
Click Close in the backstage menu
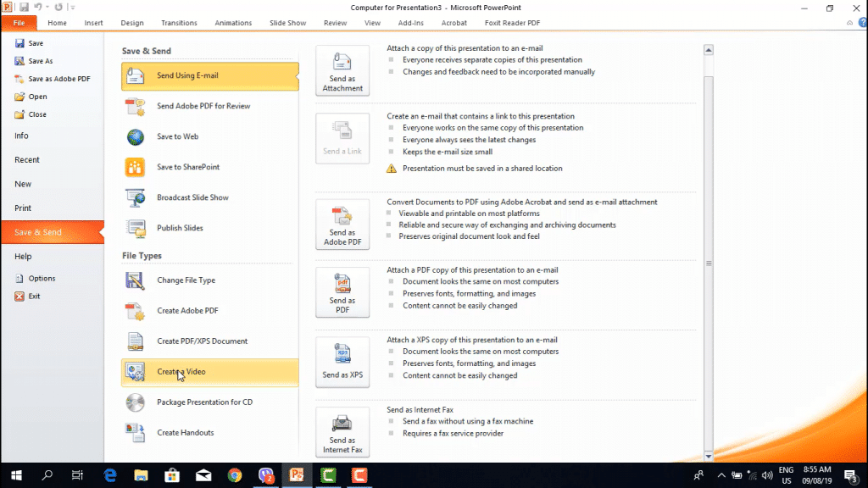pos(31,114)
